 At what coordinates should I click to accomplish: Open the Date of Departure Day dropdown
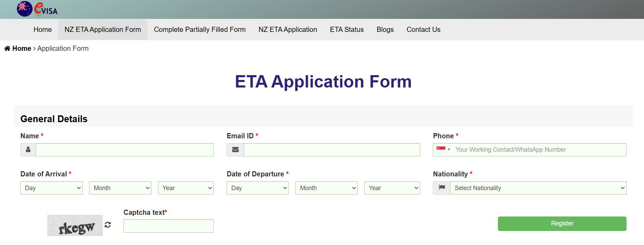click(258, 188)
